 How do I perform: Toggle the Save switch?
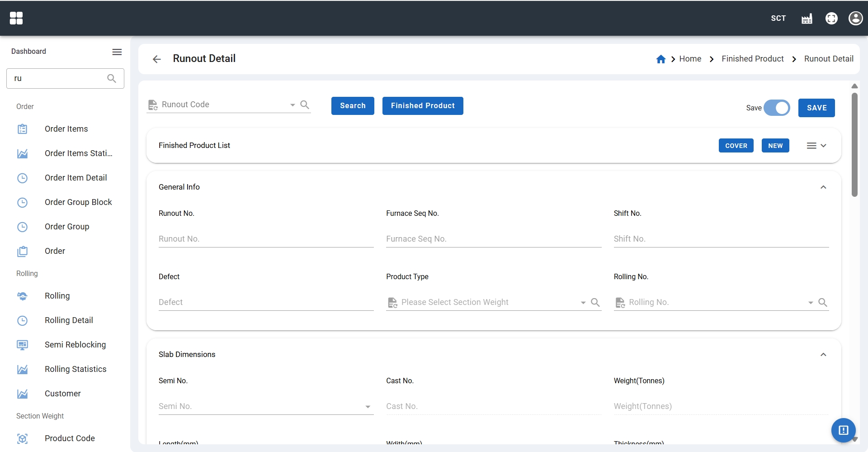point(777,108)
